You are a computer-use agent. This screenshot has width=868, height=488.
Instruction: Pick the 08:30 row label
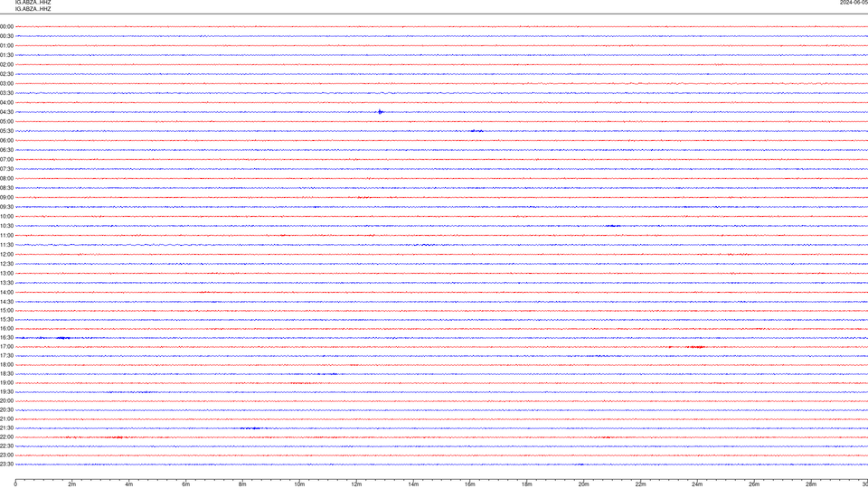pos(6,188)
